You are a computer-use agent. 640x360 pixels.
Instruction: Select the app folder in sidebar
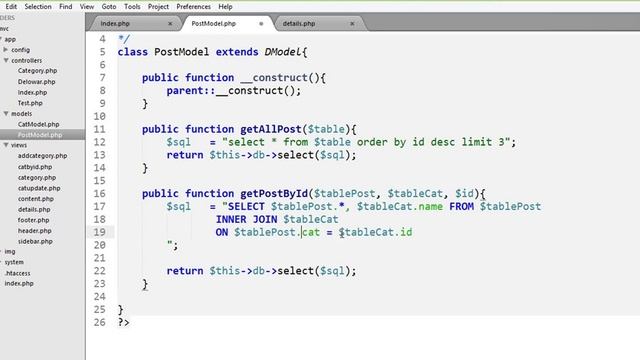[10, 40]
